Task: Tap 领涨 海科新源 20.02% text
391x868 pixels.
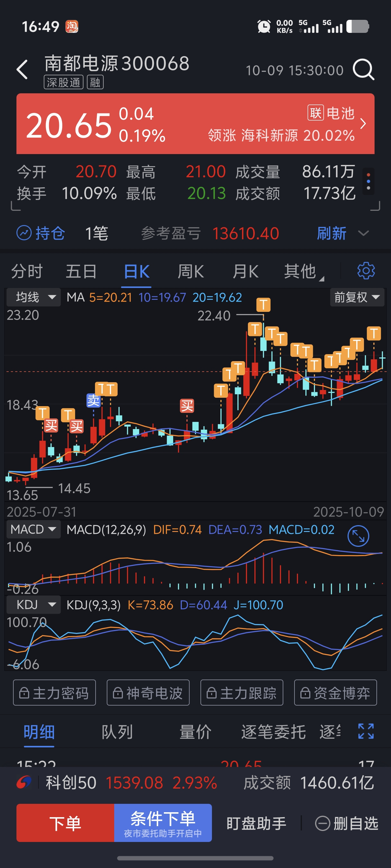Action: point(281,135)
